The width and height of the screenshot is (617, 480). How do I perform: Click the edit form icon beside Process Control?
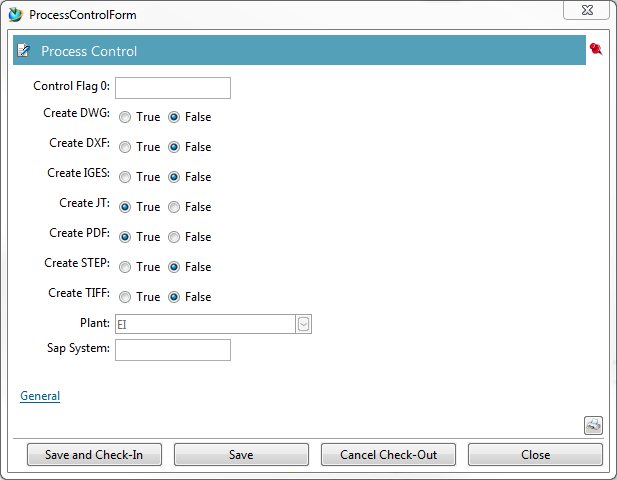(x=24, y=51)
